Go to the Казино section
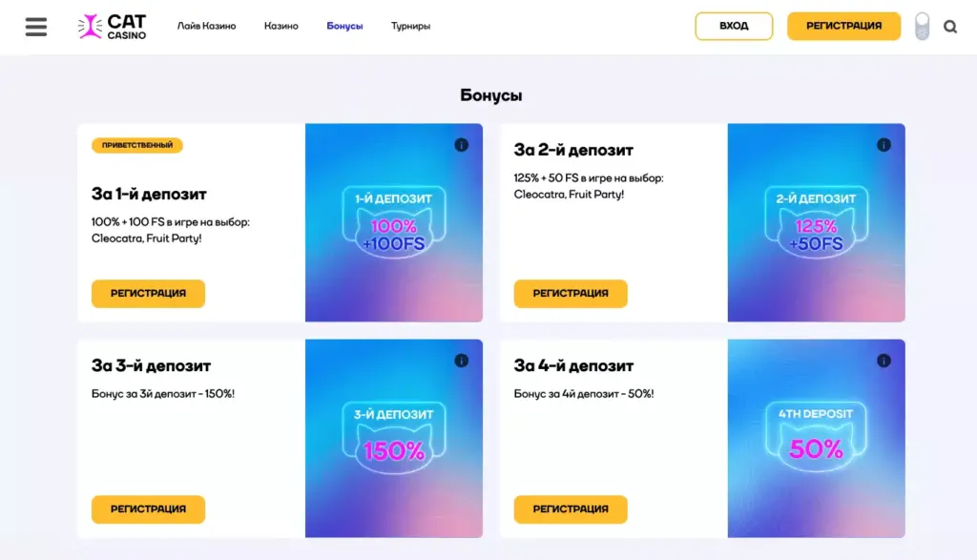The height and width of the screenshot is (560, 977). point(281,27)
